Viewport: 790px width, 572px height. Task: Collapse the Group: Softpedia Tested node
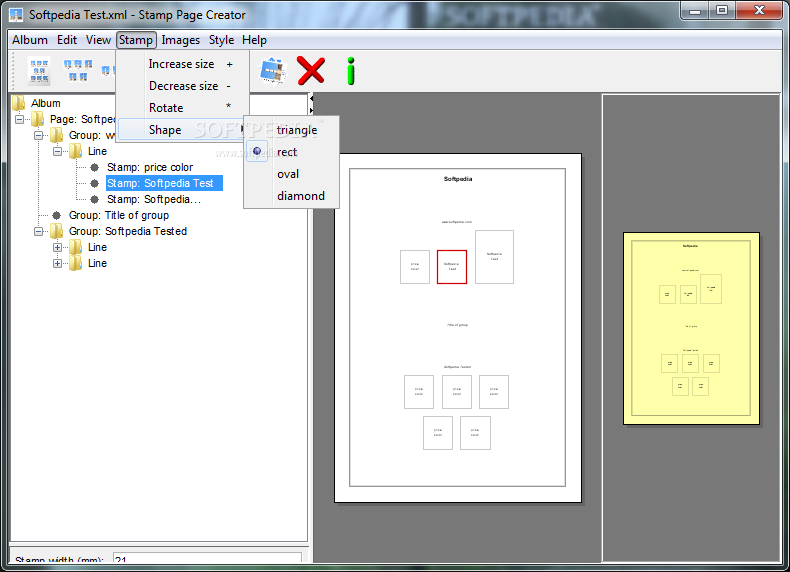click(38, 231)
